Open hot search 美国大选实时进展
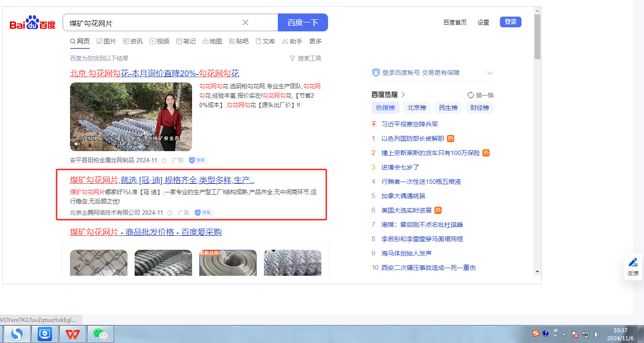 tap(407, 210)
